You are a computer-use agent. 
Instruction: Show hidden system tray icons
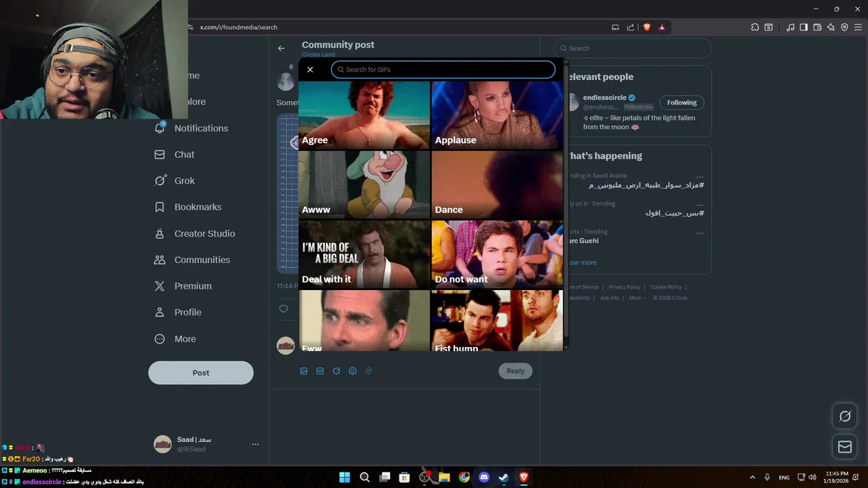752,477
